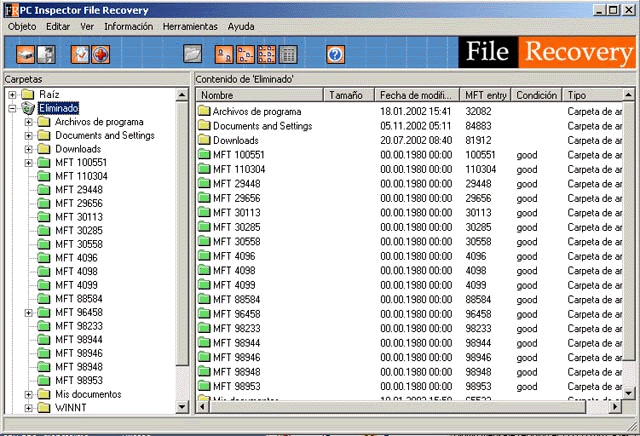
Task: Open help with the question mark icon
Action: click(336, 54)
